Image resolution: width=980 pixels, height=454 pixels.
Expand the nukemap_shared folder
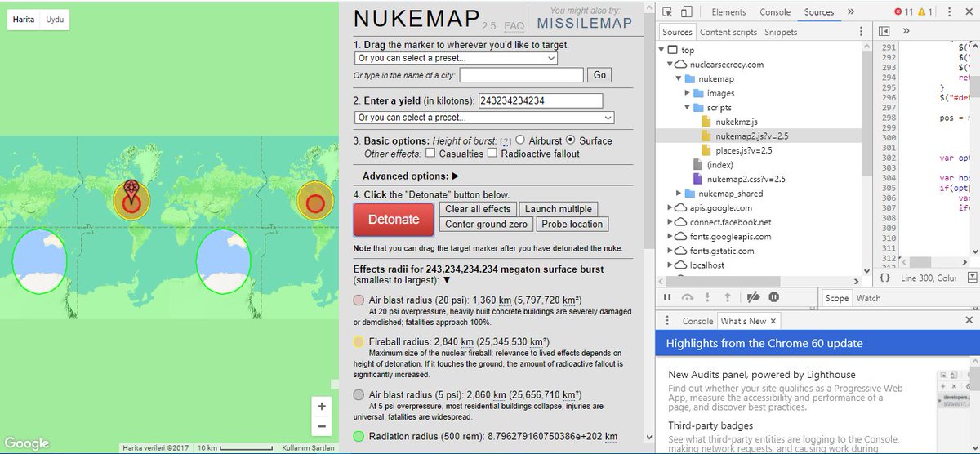click(x=679, y=194)
